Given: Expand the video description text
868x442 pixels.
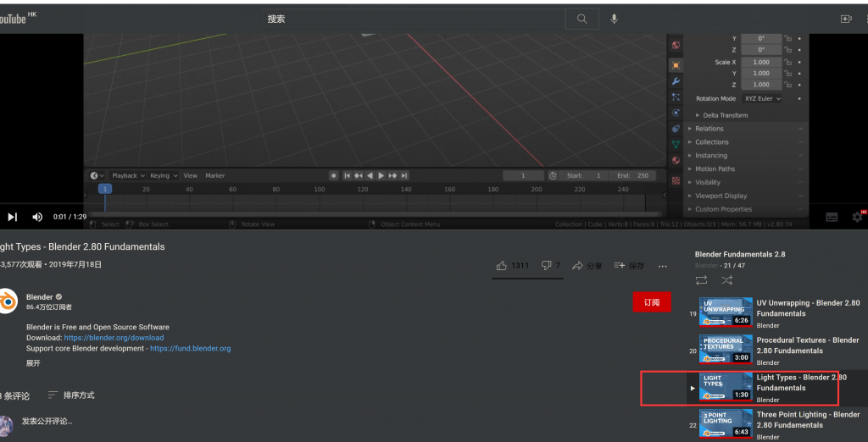Looking at the screenshot, I should [x=33, y=362].
